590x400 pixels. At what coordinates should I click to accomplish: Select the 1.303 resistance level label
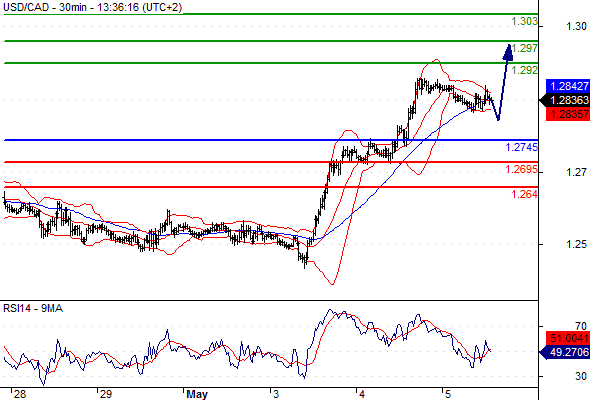click(525, 21)
